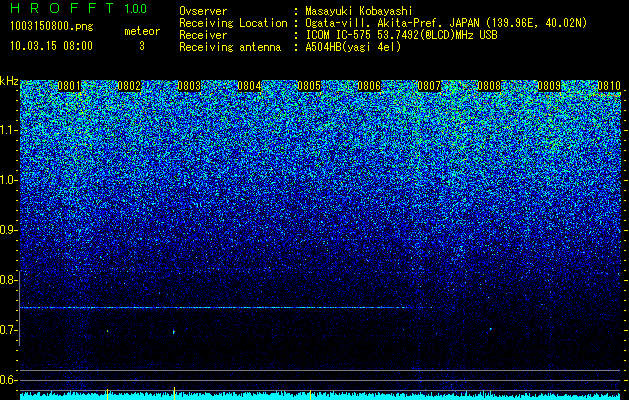Click the 0807 time label
Screen dimensions: 629x400
click(429, 86)
